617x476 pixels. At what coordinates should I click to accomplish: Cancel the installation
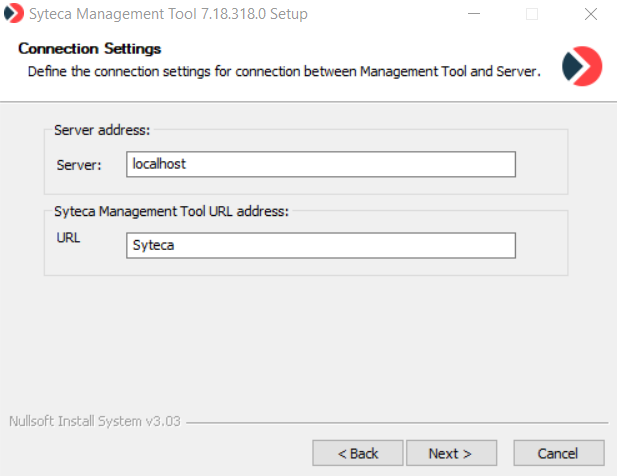coord(558,453)
